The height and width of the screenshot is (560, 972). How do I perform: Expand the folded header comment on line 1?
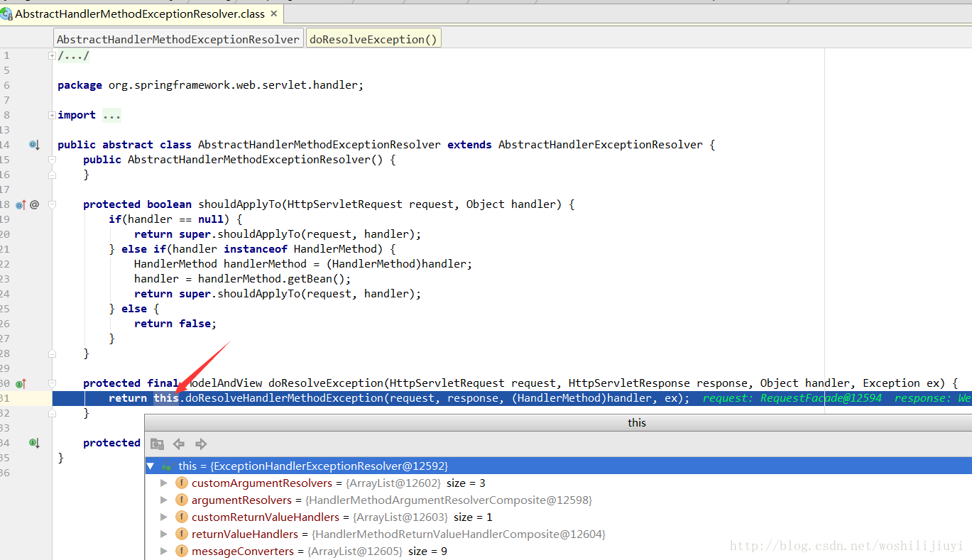52,55
